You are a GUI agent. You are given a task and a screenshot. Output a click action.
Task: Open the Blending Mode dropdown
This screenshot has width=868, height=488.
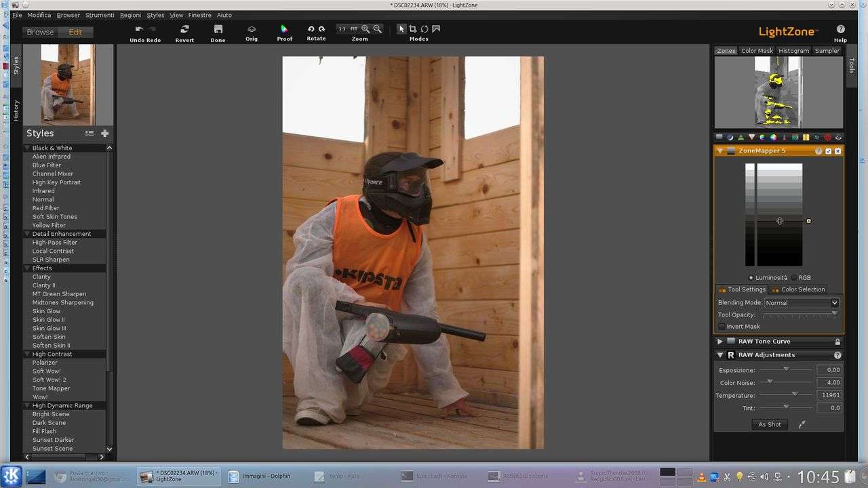pos(802,303)
